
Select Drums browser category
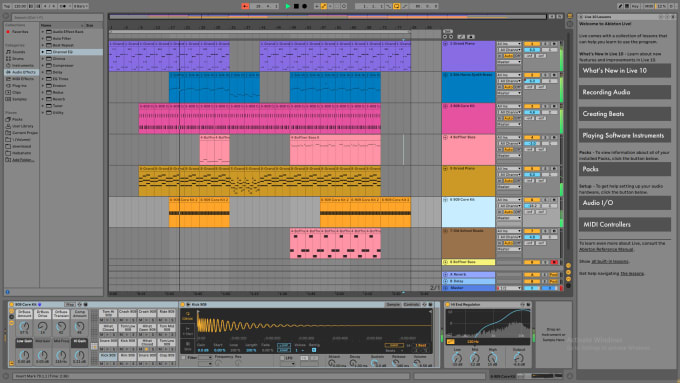[18, 59]
